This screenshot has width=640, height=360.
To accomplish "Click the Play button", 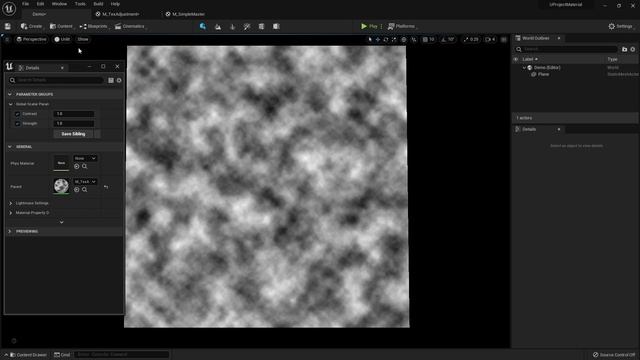I will (369, 27).
